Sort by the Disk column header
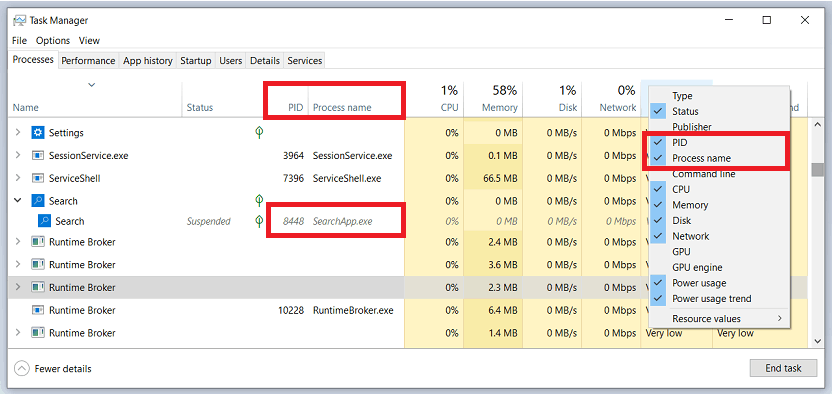Image resolution: width=832 pixels, height=394 pixels. tap(552, 99)
